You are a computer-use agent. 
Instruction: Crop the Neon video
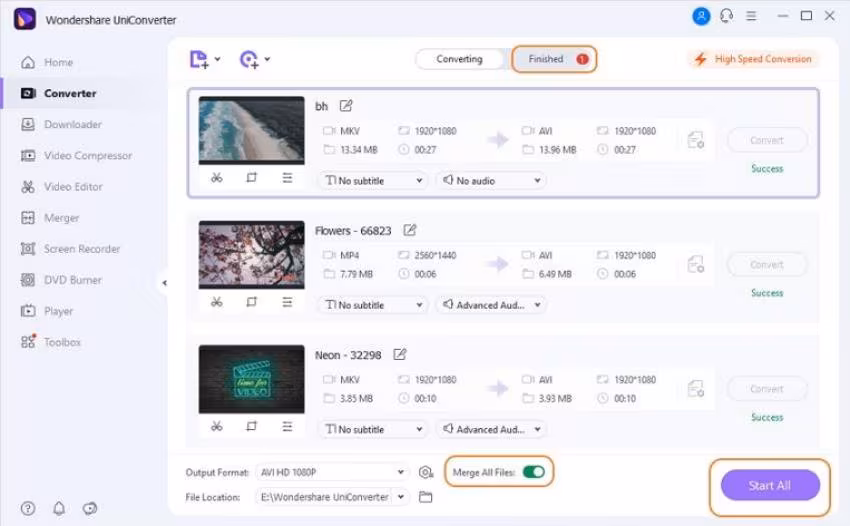coord(252,426)
